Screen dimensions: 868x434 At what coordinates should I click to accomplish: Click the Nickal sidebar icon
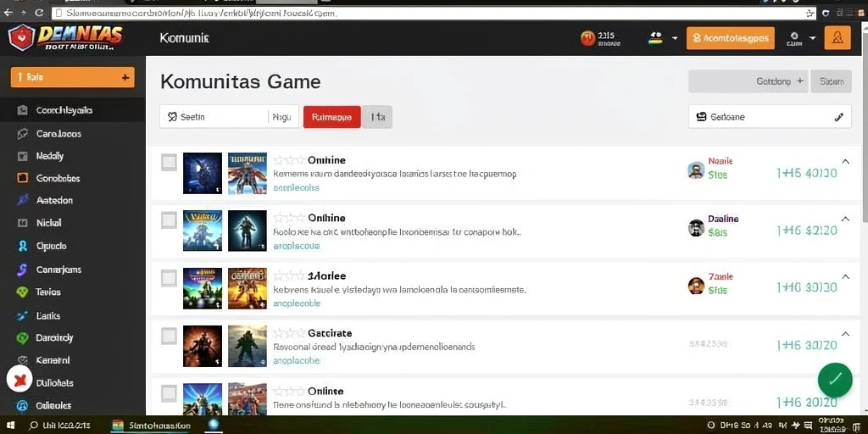pos(23,223)
